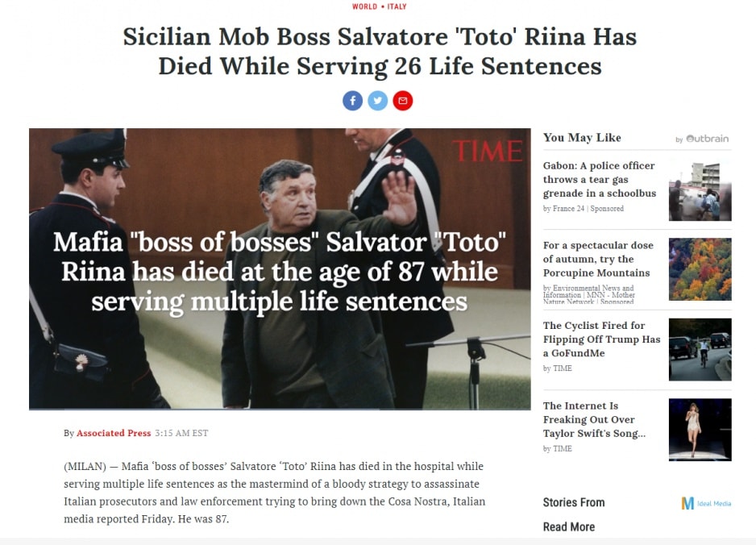Share article via Twitter icon
Screen dimensions: 756x545
point(377,101)
